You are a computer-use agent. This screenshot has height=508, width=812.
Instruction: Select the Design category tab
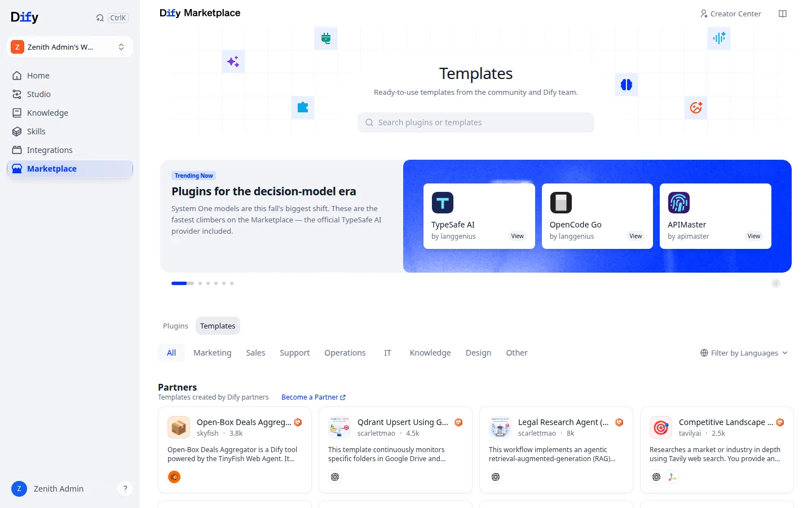point(478,353)
